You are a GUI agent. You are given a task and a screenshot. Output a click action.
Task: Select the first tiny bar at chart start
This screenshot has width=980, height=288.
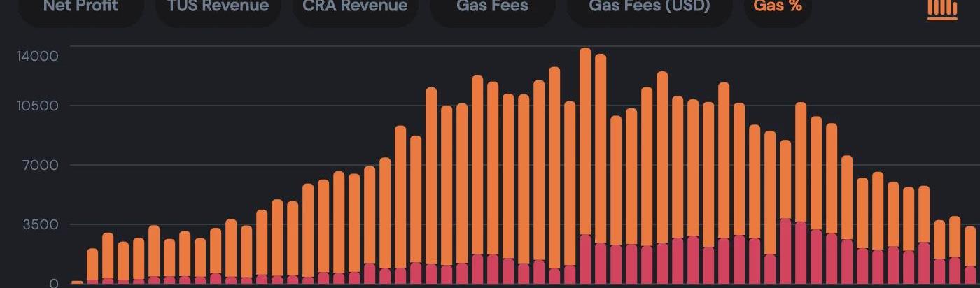click(77, 282)
